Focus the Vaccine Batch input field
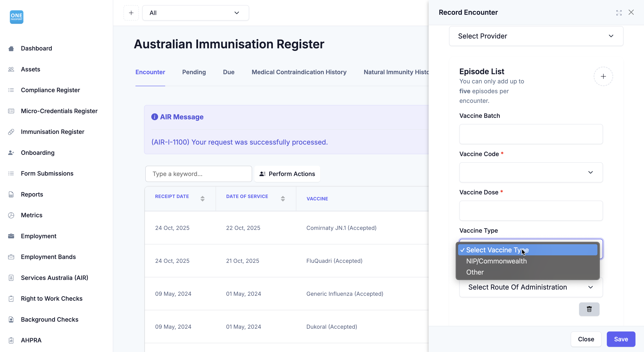This screenshot has width=644, height=352. pyautogui.click(x=531, y=134)
